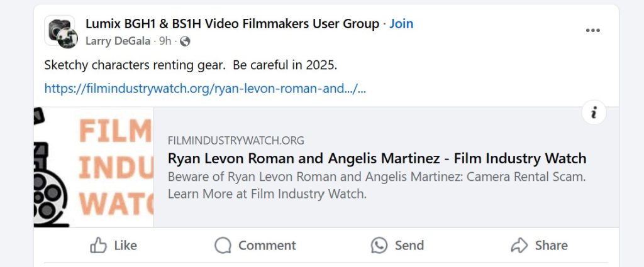The height and width of the screenshot is (267, 644).
Task: Open the filmindustrywatch.org URL in the post
Action: click(205, 89)
